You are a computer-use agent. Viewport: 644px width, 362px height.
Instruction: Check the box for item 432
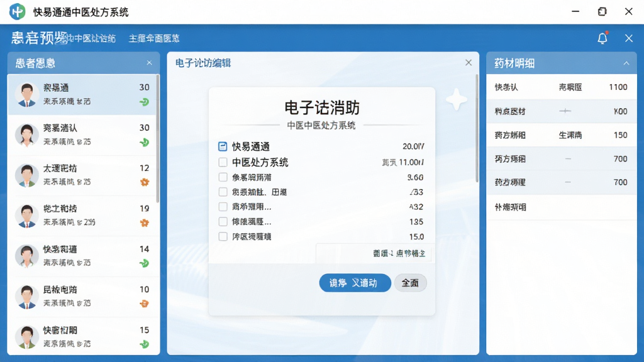tap(223, 206)
